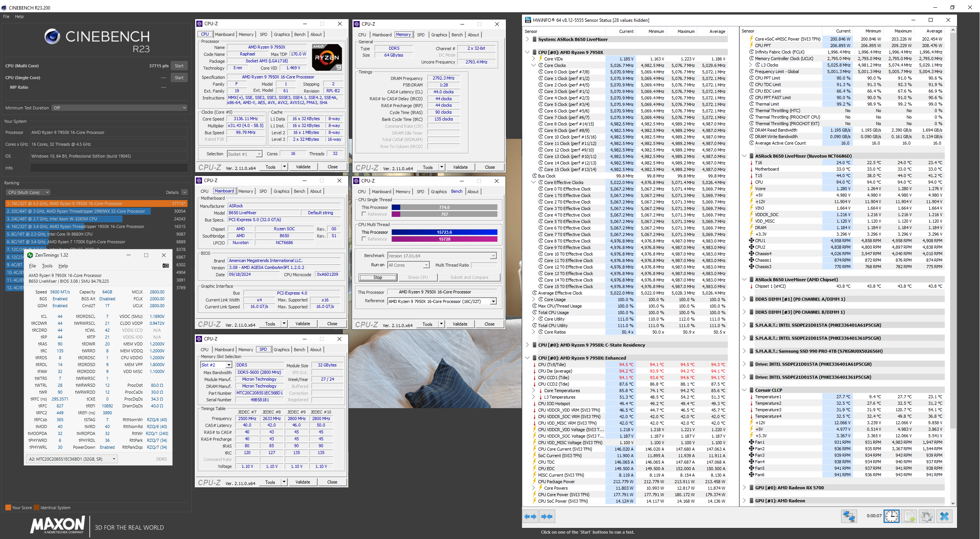Image resolution: width=980 pixels, height=539 pixels.
Task: Open the CPU (Multi Core) ranking dropdown
Action: point(28,192)
